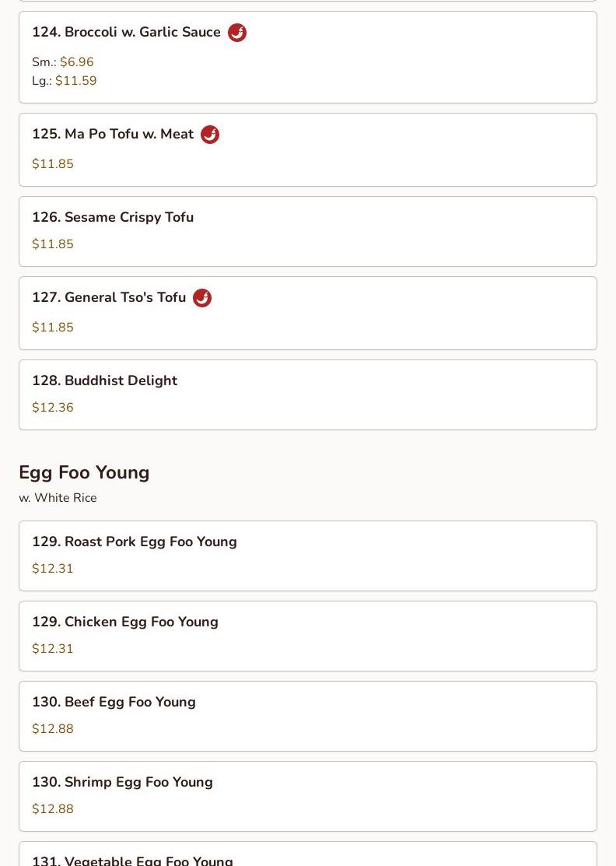
Task: Open 130. Shrimp Egg Foo Young
Action: 122,782
